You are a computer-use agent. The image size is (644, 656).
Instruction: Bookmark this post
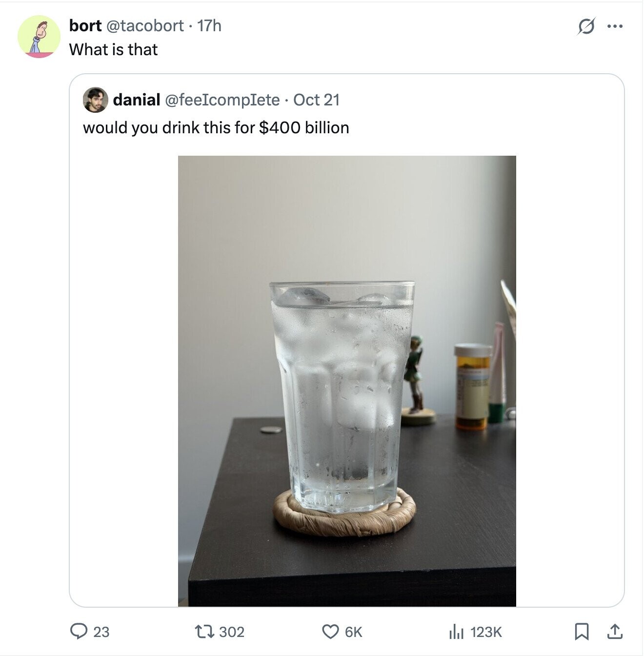[581, 632]
